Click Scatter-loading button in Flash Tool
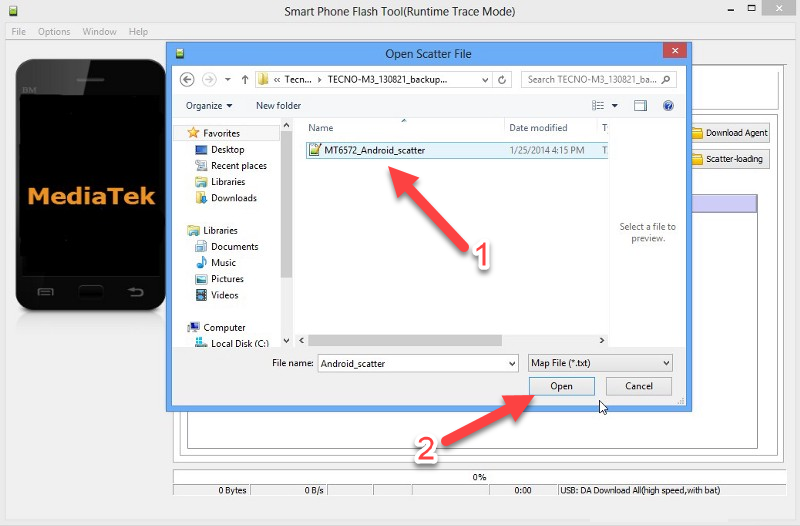This screenshot has width=800, height=526. tap(731, 159)
